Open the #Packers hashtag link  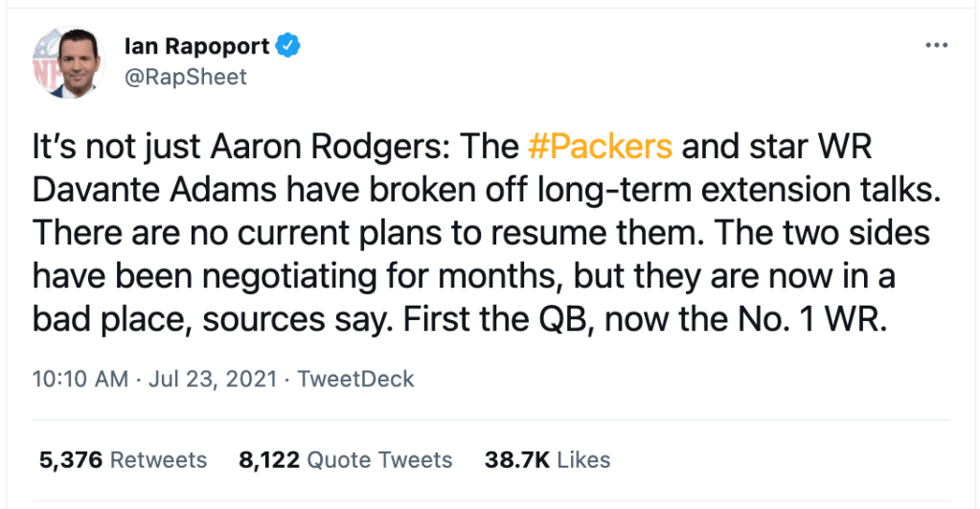click(x=600, y=148)
